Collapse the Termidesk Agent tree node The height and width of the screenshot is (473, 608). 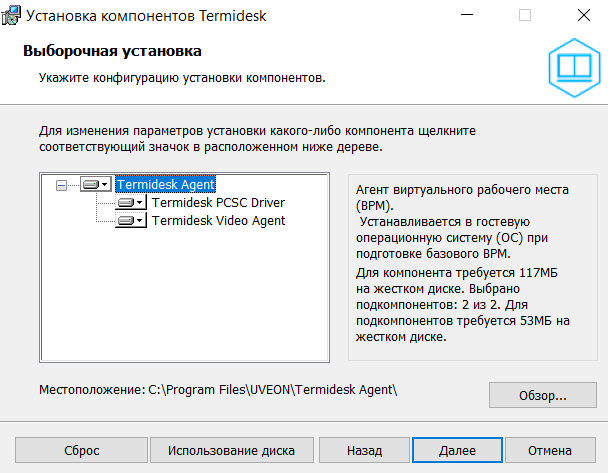coord(61,185)
